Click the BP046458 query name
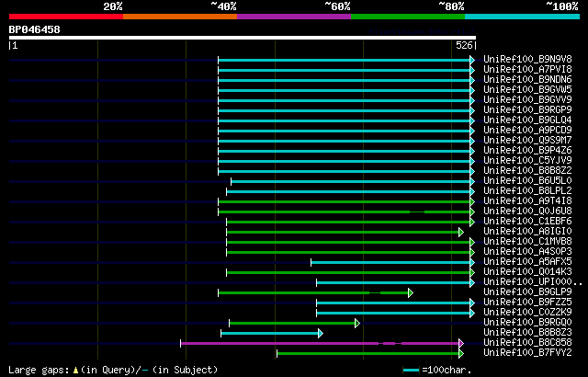 pyautogui.click(x=35, y=29)
